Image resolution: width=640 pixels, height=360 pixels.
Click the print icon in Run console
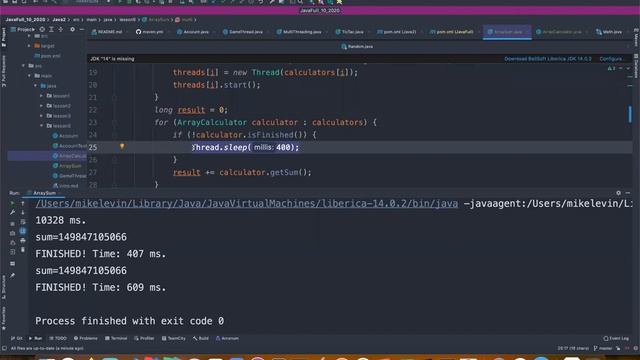pyautogui.click(x=23, y=240)
